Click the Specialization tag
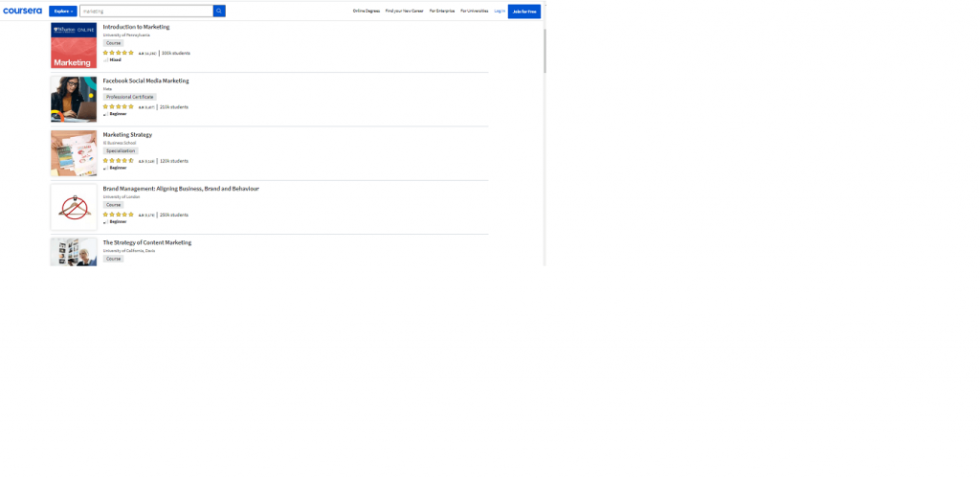This screenshot has height=478, width=980. pos(121,150)
